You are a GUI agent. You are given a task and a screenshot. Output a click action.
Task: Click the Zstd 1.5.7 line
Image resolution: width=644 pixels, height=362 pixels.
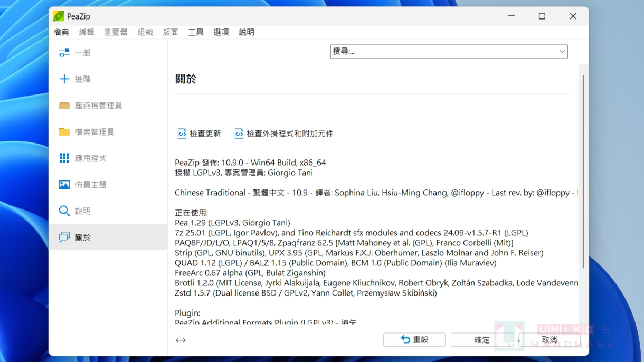pyautogui.click(x=306, y=293)
